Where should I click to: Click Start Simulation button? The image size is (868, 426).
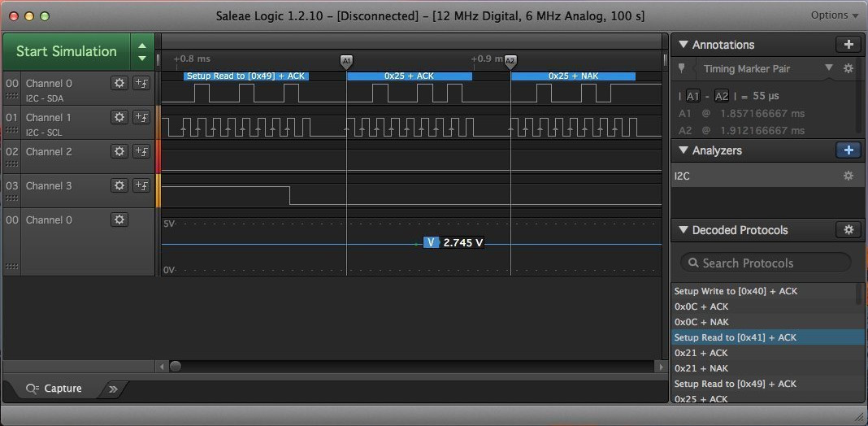[x=66, y=51]
